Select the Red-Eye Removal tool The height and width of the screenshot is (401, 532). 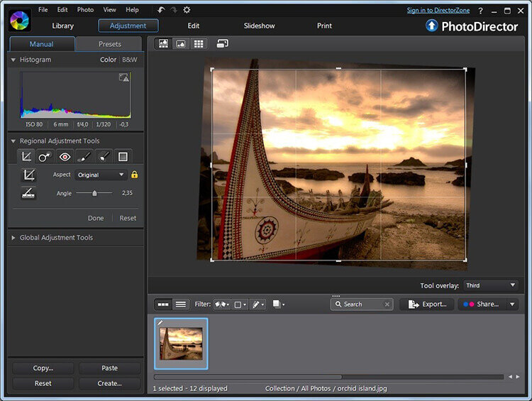tap(65, 156)
